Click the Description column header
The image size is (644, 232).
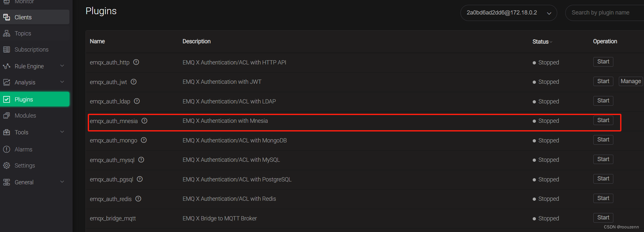pyautogui.click(x=196, y=41)
